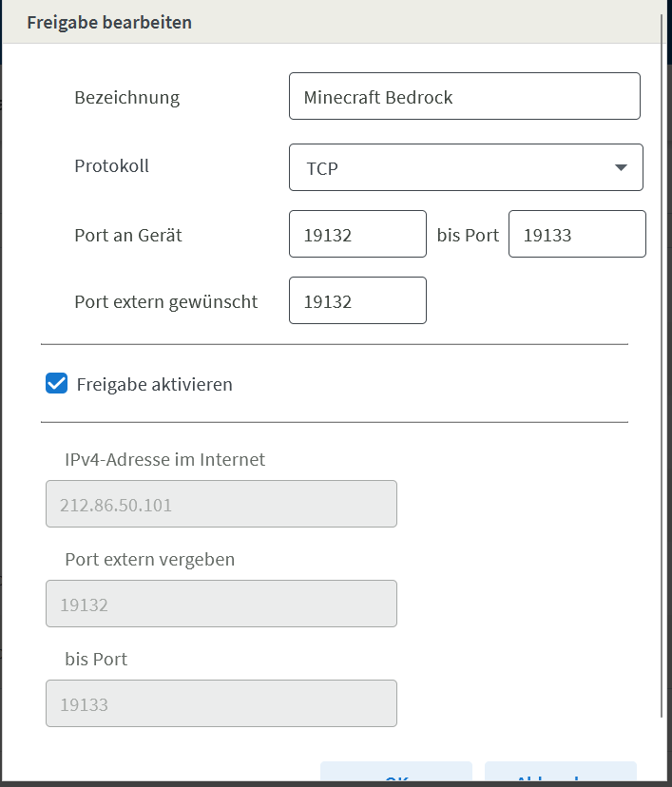Screen dimensions: 672x787
Task: Click the Bezeichnung field with Minecraft Bedrock
Action: tap(464, 97)
